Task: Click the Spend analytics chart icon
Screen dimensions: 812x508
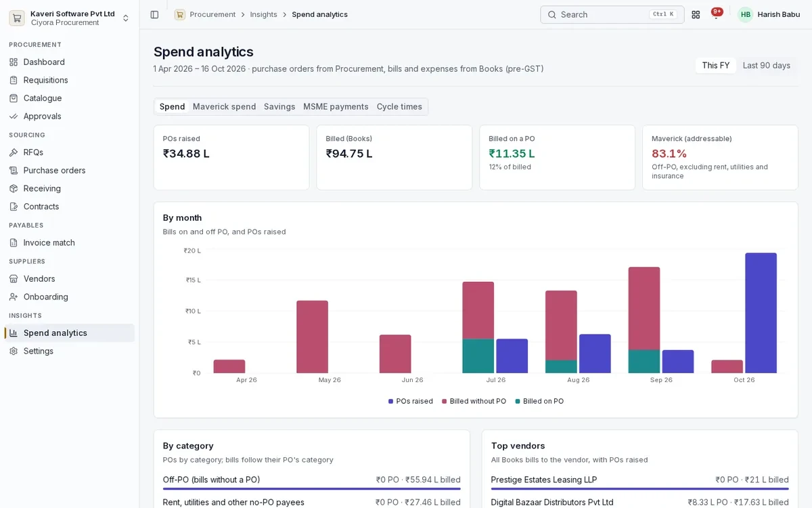Action: (14, 333)
